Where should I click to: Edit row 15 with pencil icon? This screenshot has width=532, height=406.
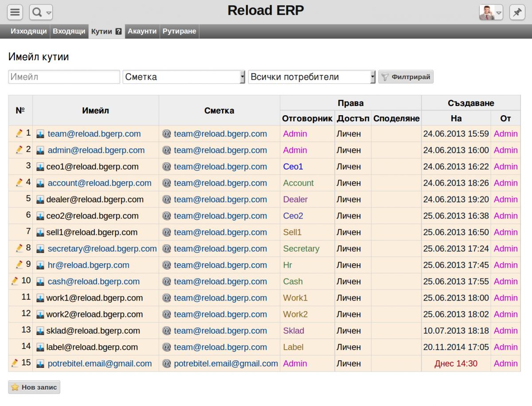15,363
